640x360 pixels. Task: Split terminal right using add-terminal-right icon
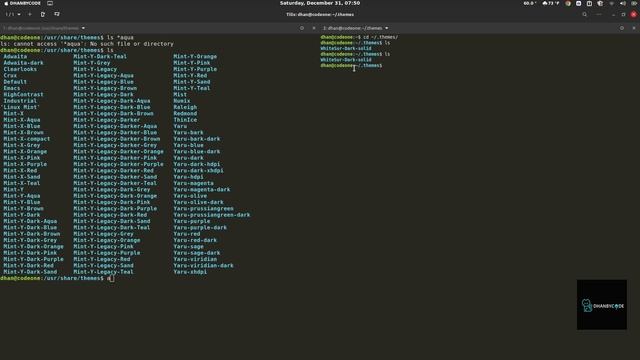[43, 14]
